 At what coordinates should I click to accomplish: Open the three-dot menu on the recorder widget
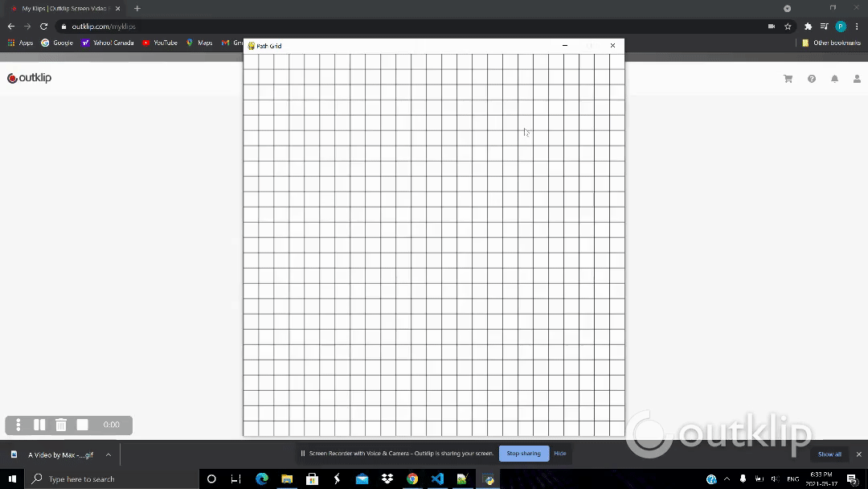(x=18, y=425)
